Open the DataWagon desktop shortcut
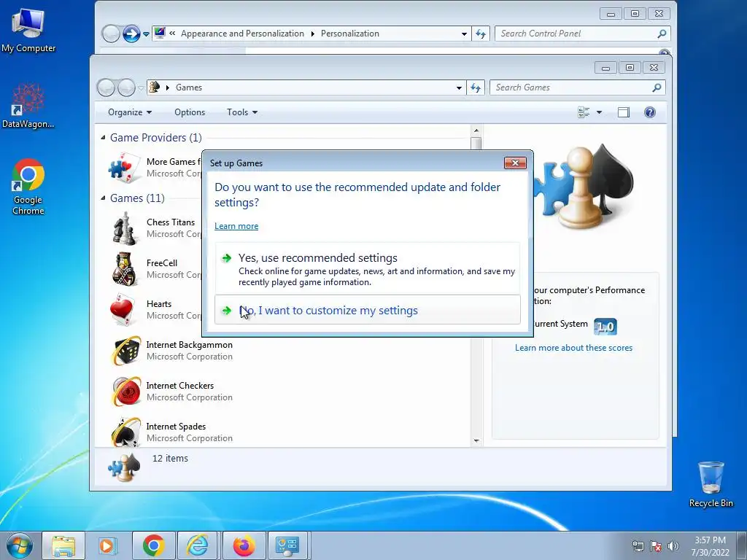Viewport: 747px width, 560px height. tap(28, 106)
